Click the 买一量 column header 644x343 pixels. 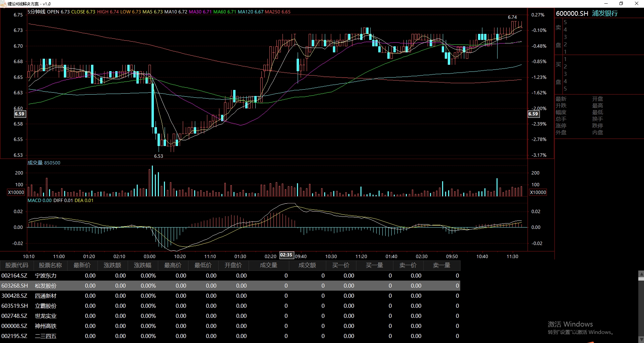click(x=375, y=265)
